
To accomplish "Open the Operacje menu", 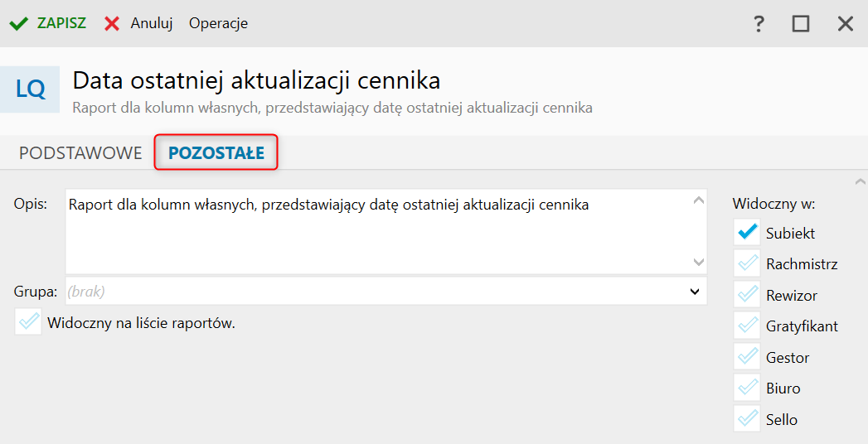I will click(218, 23).
